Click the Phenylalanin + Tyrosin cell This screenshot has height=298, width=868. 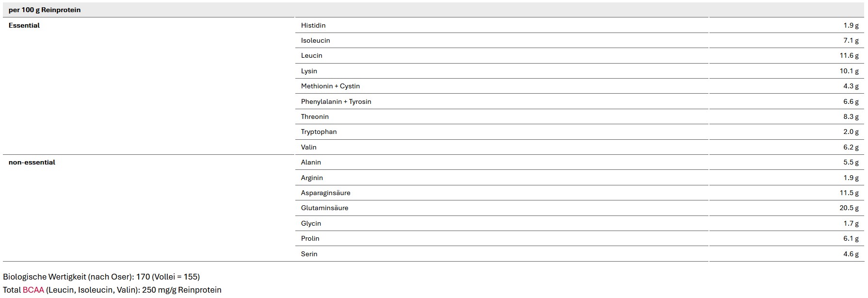(336, 101)
